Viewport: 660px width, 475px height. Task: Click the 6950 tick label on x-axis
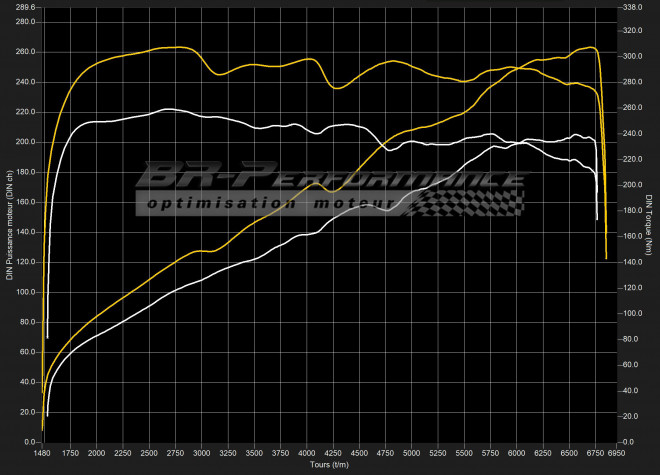tap(616, 453)
